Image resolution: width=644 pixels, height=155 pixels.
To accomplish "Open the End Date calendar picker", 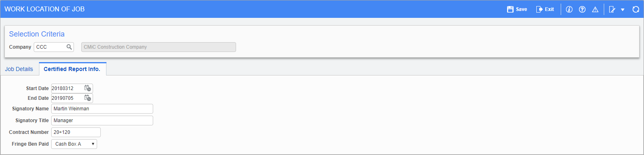I will 88,98.
